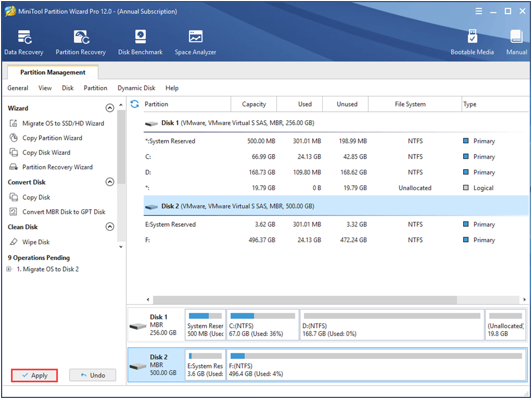The height and width of the screenshot is (399, 532).
Task: Click the 9 Operations Pending label
Action: (x=39, y=257)
